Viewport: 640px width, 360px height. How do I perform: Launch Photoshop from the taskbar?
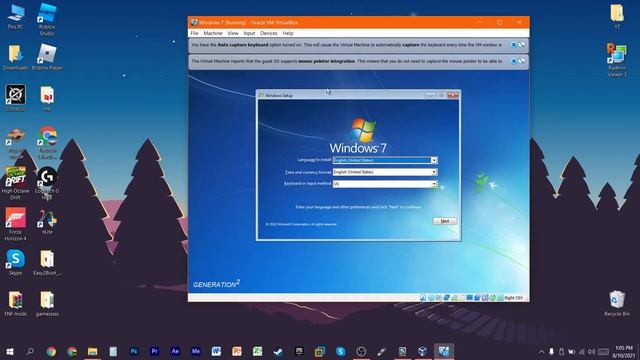click(134, 351)
